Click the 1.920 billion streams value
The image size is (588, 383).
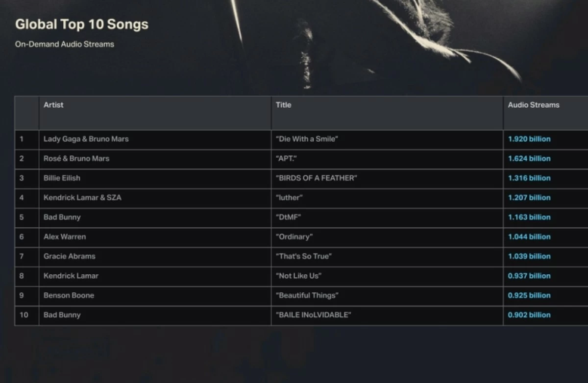click(x=529, y=139)
